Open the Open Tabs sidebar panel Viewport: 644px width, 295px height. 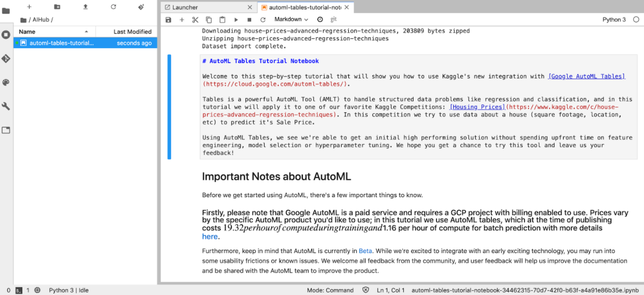[x=6, y=130]
